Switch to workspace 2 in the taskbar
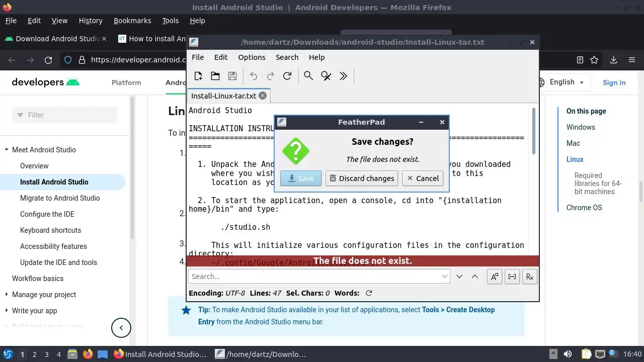Image resolution: width=644 pixels, height=362 pixels. tap(35, 354)
